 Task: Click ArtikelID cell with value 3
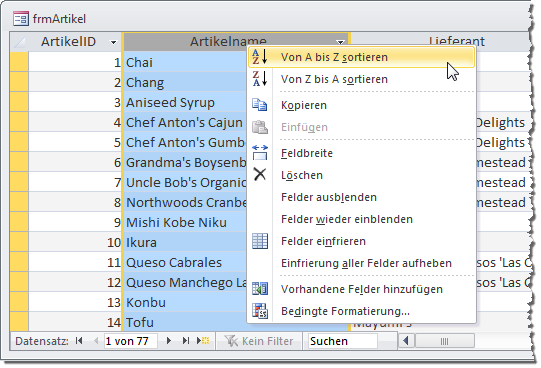tap(75, 102)
